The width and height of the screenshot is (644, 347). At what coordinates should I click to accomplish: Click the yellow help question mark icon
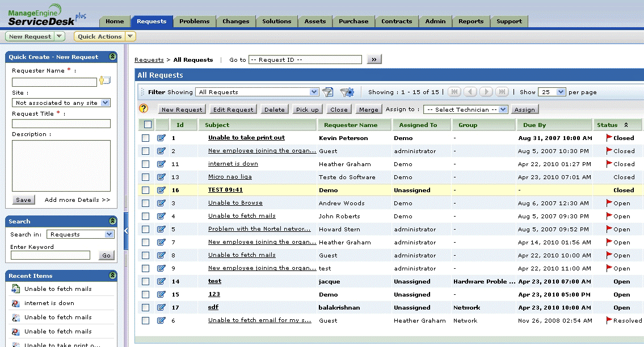144,109
